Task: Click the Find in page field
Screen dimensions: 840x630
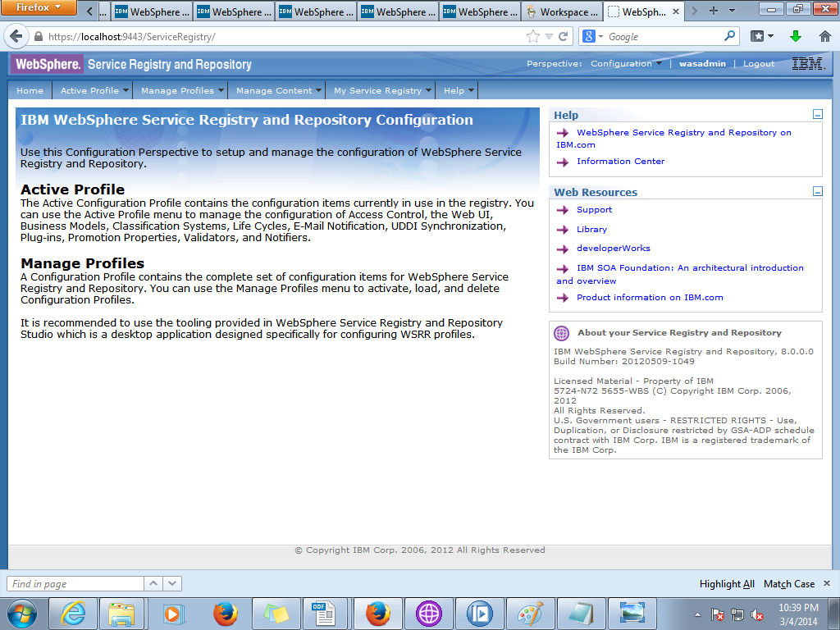Action: click(75, 583)
